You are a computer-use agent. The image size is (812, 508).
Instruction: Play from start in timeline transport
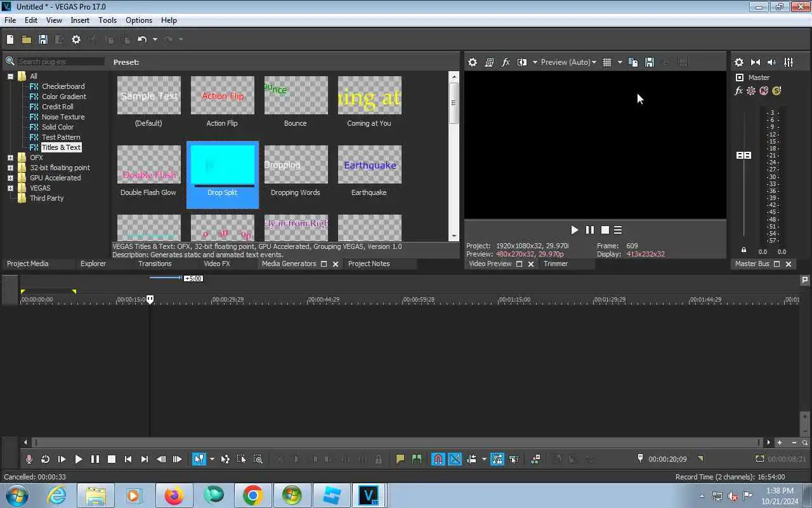click(x=62, y=459)
